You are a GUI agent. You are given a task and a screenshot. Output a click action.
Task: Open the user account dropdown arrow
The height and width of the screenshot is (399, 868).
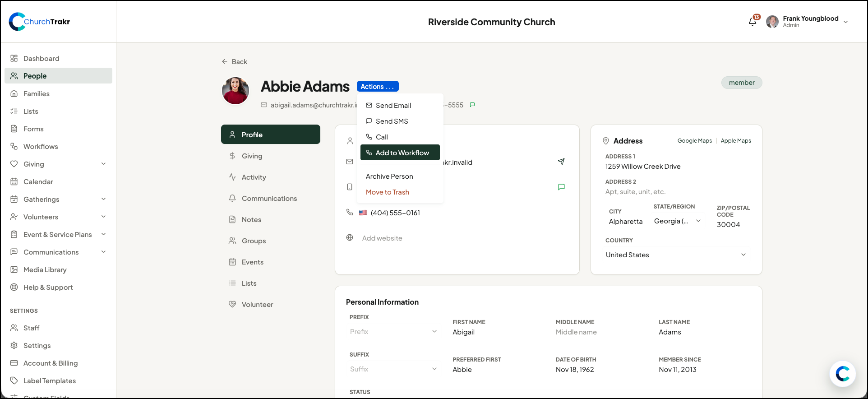(845, 22)
